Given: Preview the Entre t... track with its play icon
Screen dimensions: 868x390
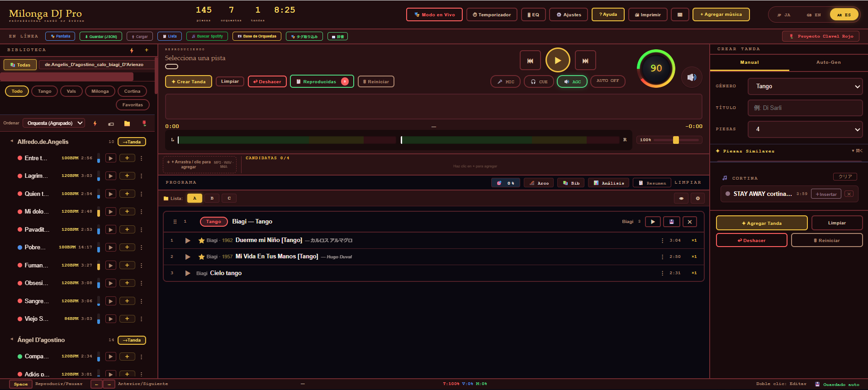Looking at the screenshot, I should (x=110, y=158).
